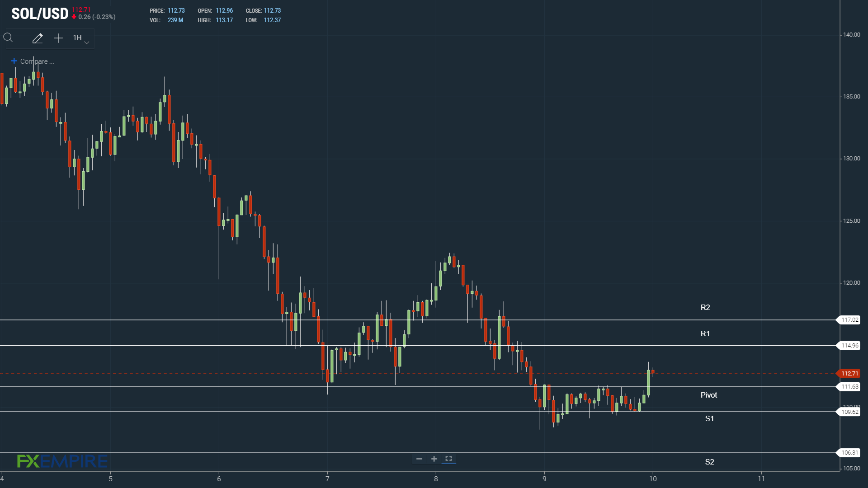
Task: Select the S2 support label
Action: 710,462
